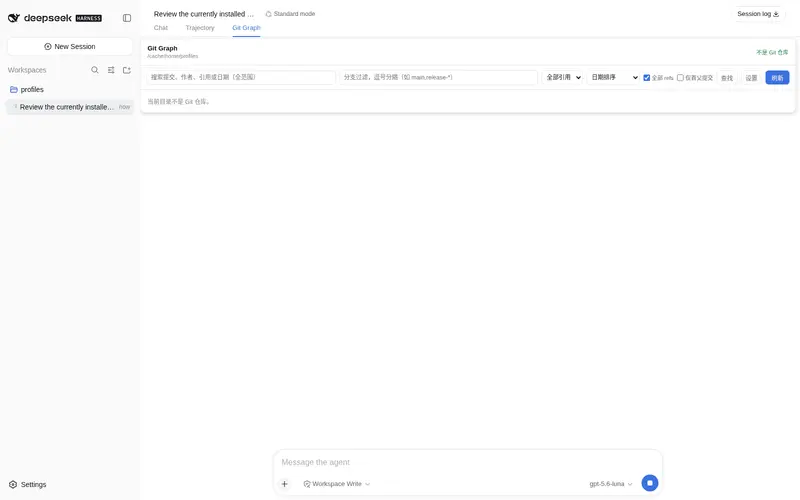Click the Message the agent input

pos(467,462)
